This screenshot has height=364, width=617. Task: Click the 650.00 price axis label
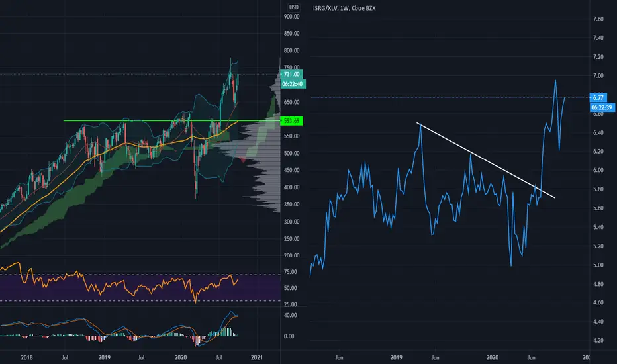[291, 102]
